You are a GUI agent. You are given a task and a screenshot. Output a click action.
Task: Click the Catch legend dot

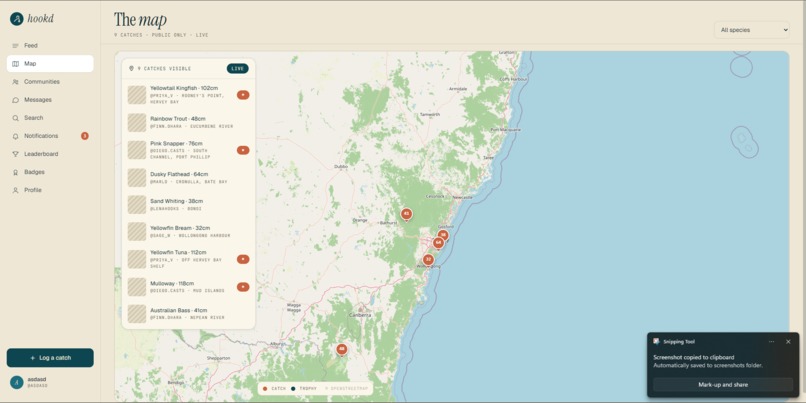click(265, 389)
